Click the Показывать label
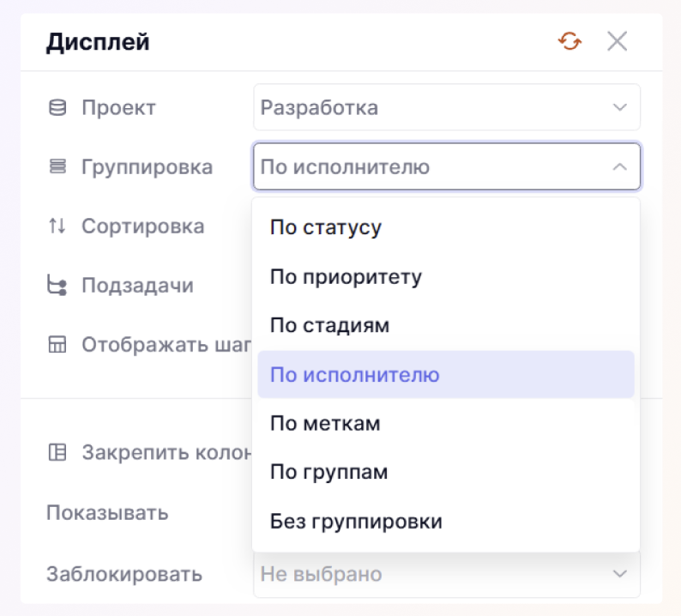 pyautogui.click(x=107, y=513)
